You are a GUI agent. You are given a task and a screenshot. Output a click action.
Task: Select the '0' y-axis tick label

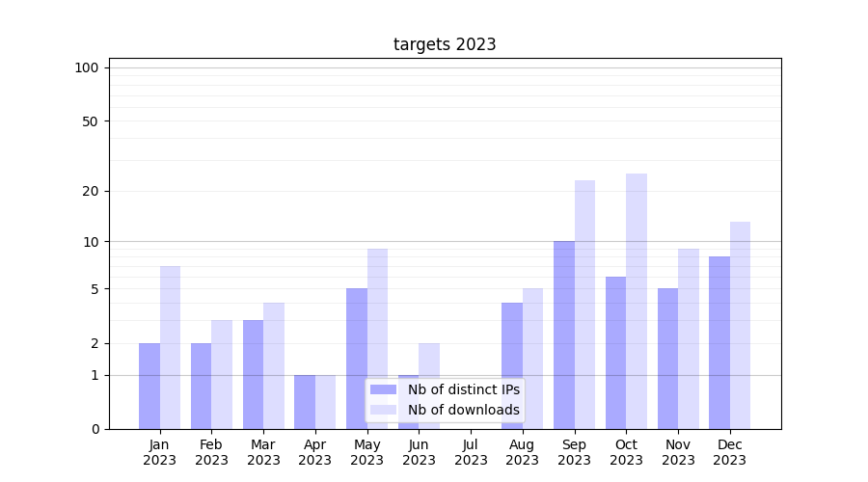pyautogui.click(x=95, y=429)
